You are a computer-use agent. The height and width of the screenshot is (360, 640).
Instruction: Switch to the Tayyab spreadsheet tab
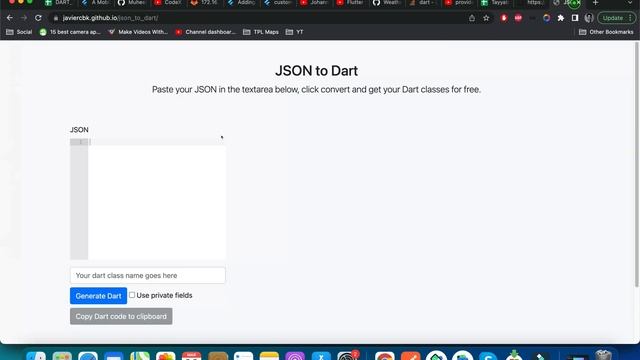[495, 3]
